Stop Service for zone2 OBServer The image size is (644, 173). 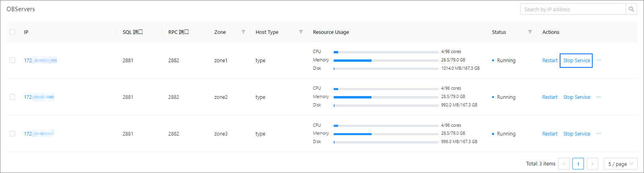coord(576,97)
